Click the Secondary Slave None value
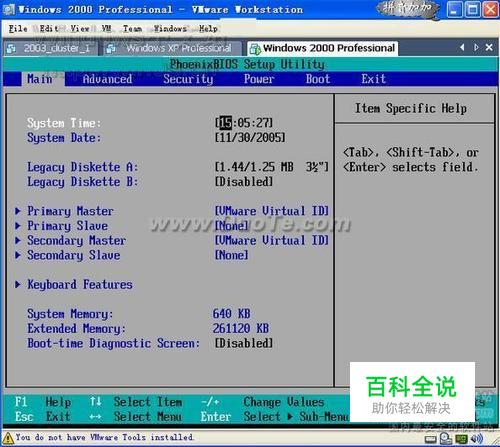This screenshot has height=447, width=500. 232,255
